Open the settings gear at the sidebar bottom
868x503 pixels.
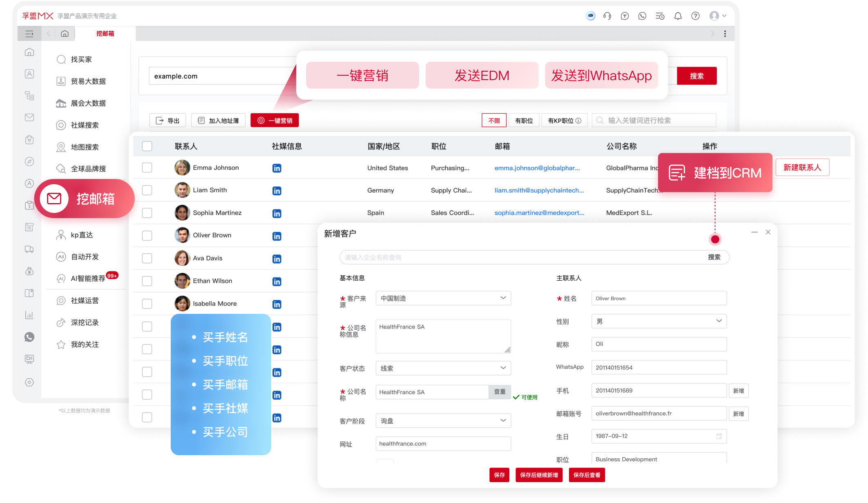tap(29, 382)
